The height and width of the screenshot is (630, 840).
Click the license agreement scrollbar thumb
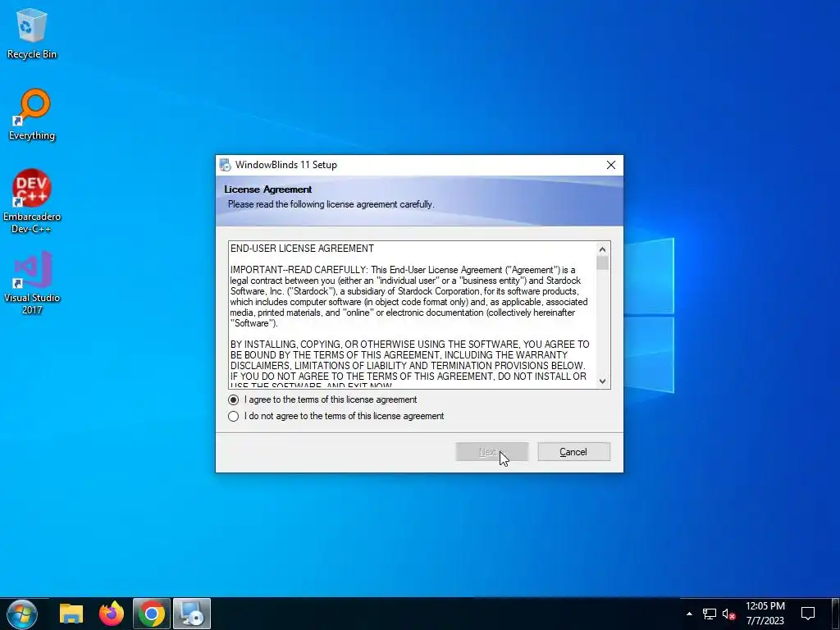pos(603,263)
